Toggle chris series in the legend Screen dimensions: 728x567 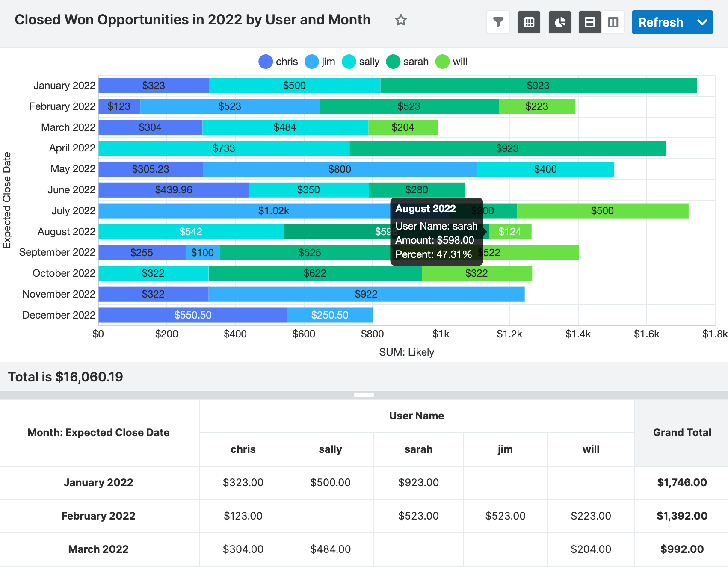point(278,62)
